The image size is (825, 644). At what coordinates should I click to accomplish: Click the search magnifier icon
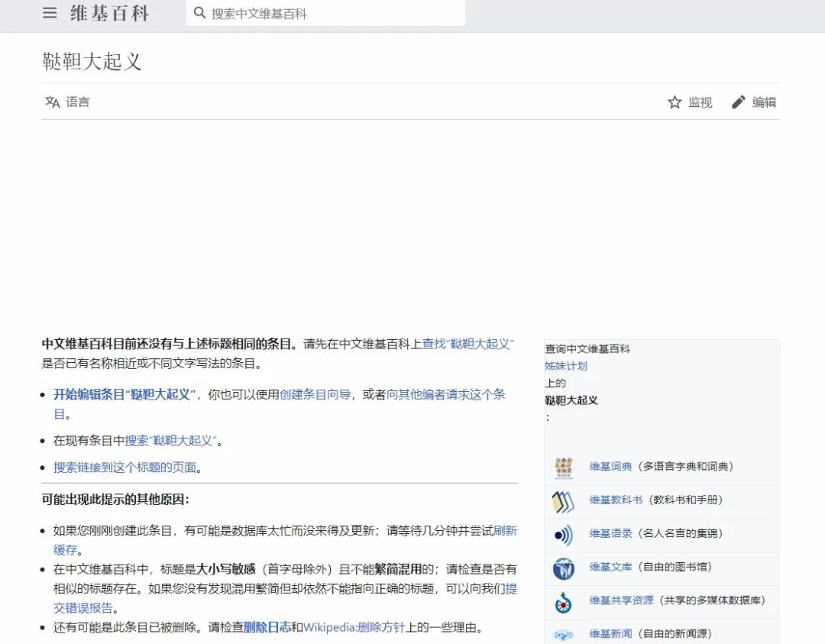pos(199,13)
